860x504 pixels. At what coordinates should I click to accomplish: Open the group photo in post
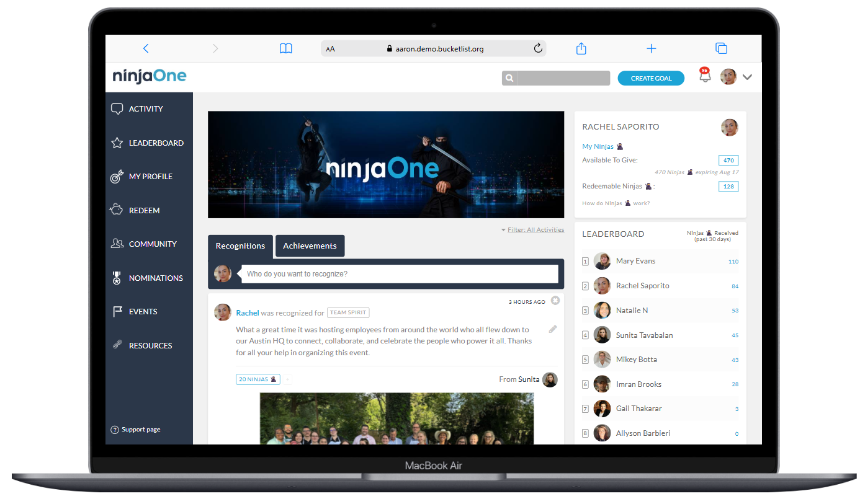point(396,418)
